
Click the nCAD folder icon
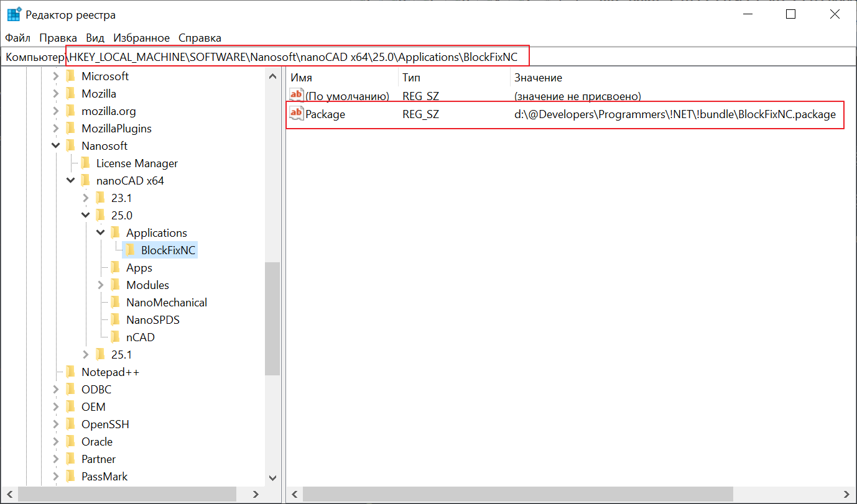pyautogui.click(x=115, y=337)
